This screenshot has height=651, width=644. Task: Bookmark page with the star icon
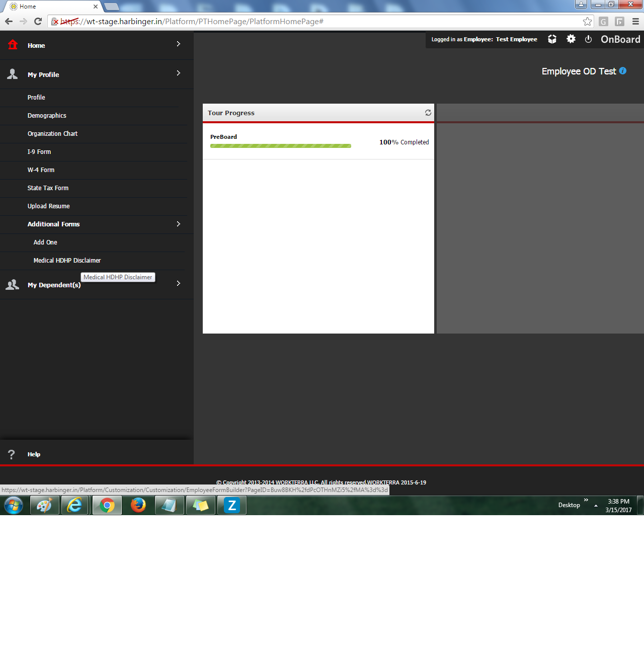[x=587, y=21]
